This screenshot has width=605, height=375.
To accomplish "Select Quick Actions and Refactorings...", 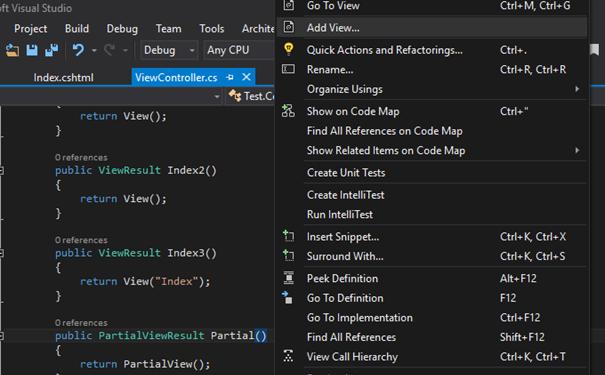I will tap(432, 50).
